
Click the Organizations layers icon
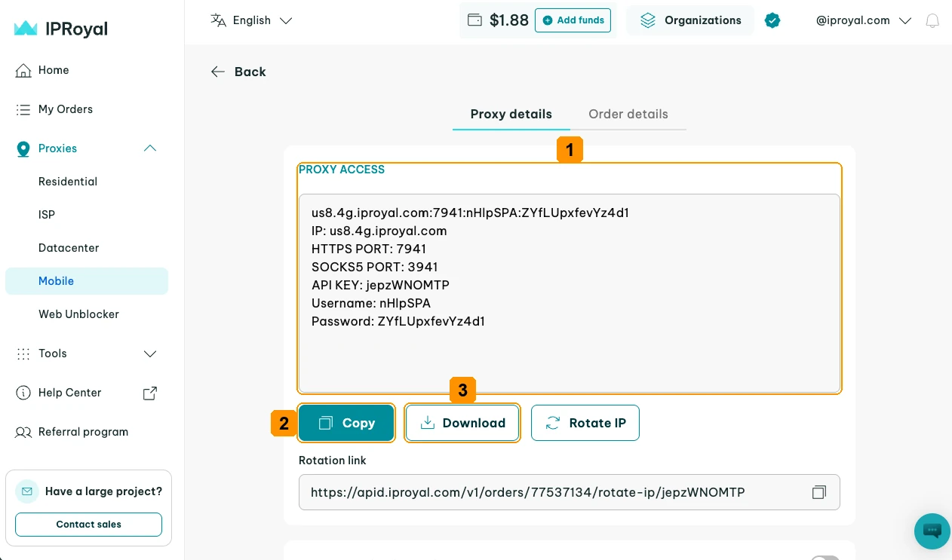click(648, 20)
